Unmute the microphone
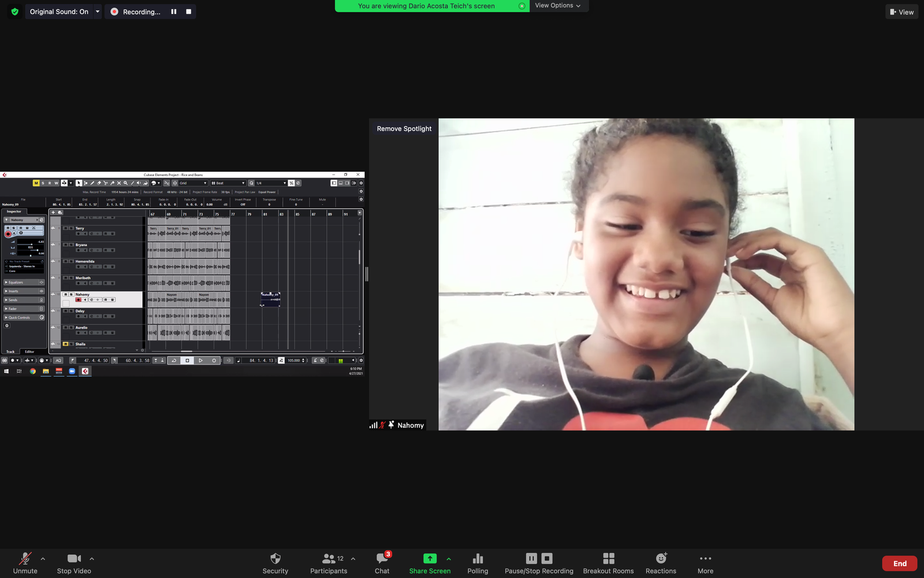 (x=25, y=558)
